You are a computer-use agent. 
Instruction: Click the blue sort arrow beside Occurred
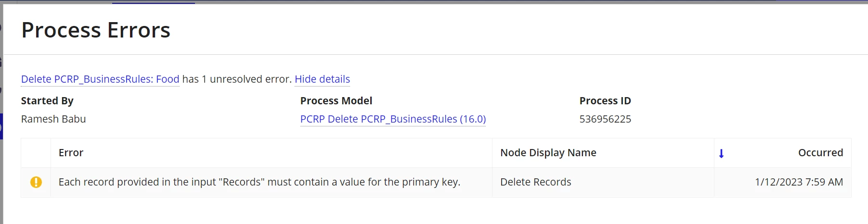(721, 153)
